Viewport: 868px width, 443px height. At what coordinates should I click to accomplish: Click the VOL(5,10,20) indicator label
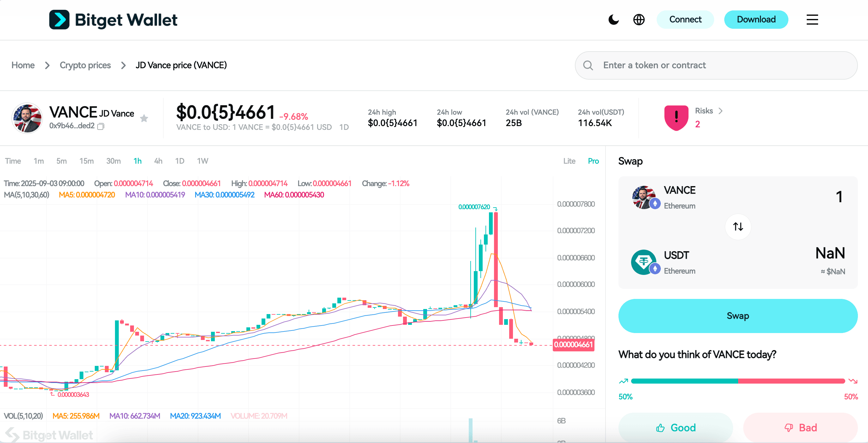tap(23, 416)
